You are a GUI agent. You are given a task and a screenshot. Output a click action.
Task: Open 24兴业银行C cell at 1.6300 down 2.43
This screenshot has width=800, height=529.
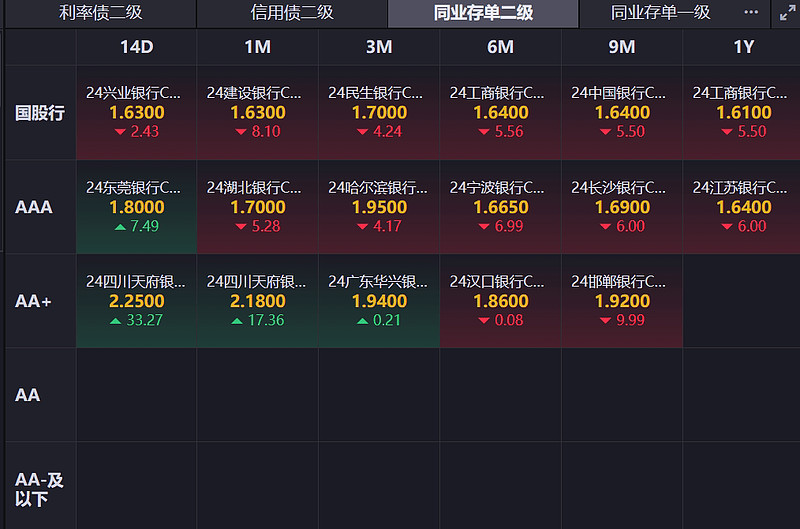click(x=137, y=113)
